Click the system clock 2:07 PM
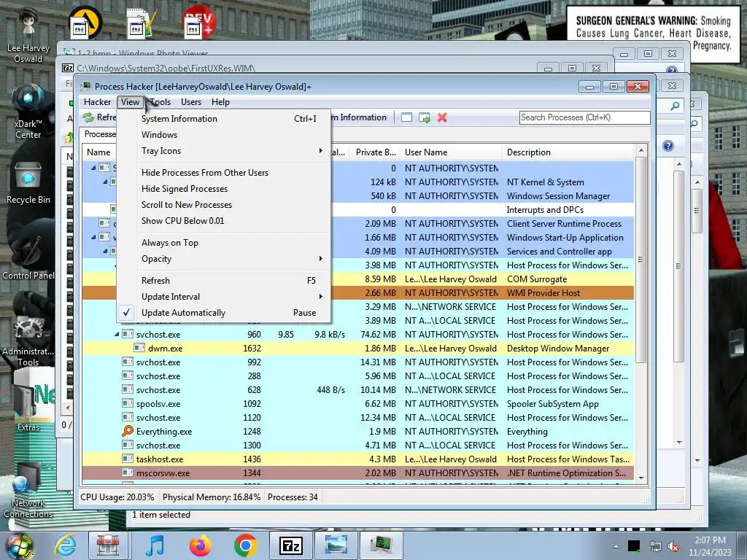 [x=710, y=540]
